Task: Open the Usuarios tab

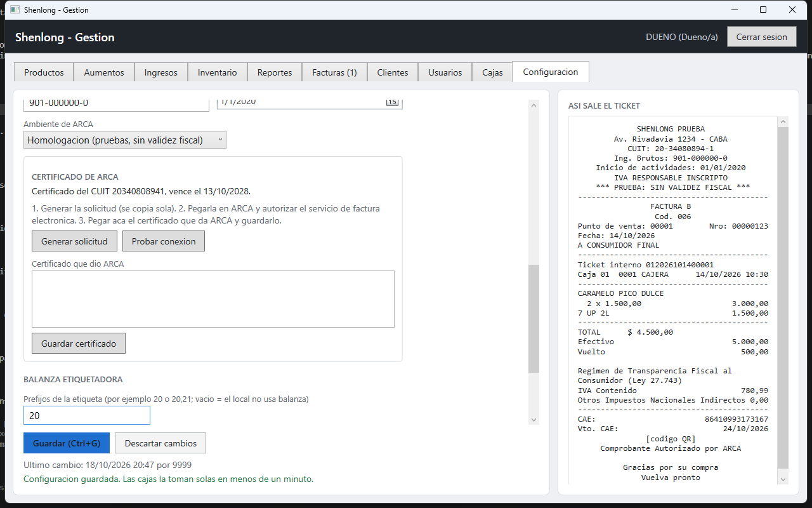Action: click(445, 72)
